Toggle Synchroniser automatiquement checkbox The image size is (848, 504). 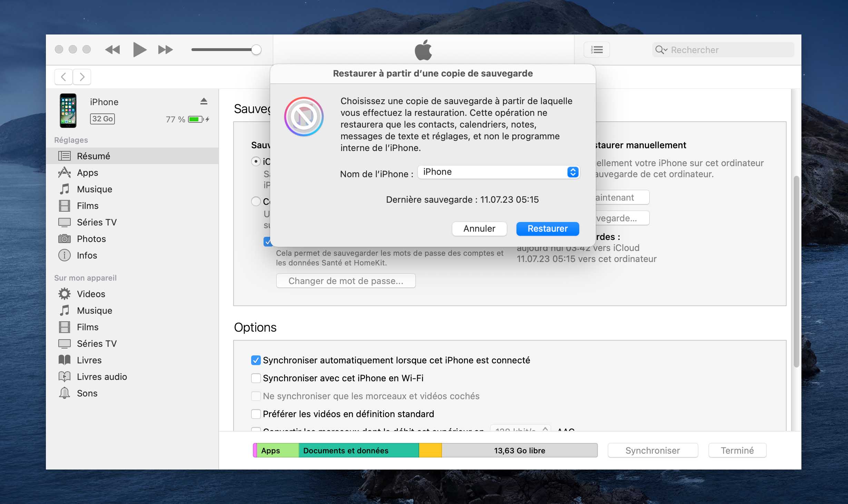click(x=256, y=360)
